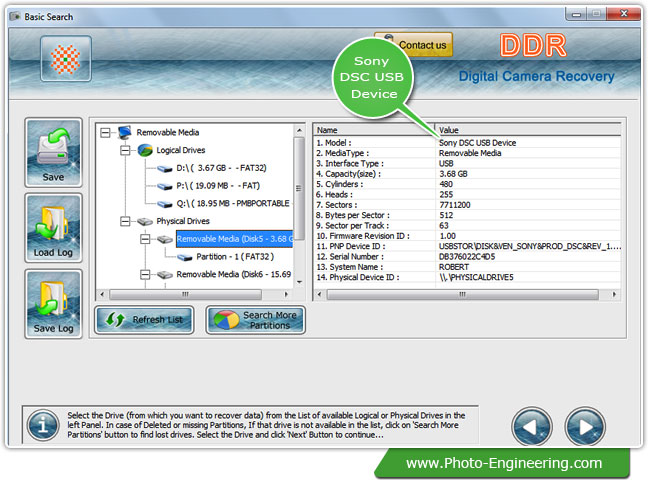Click the Value column header

[528, 130]
